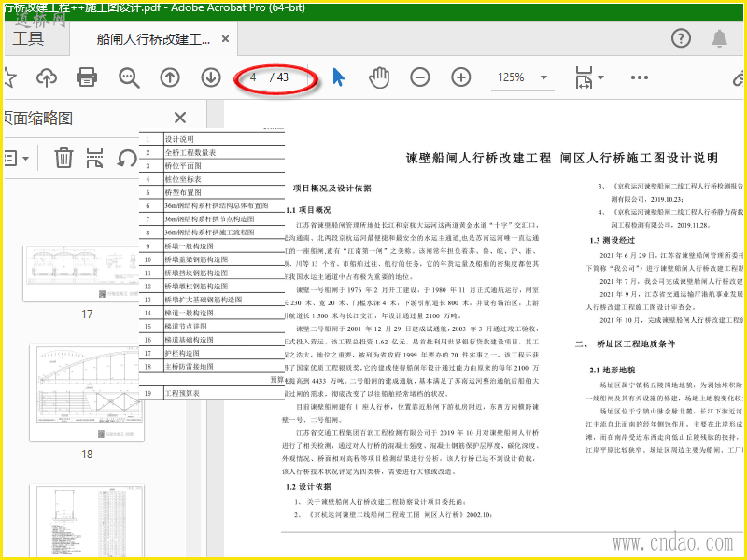Click row 18 主桥防雷接地图
This screenshot has height=560, width=747.
tap(212, 366)
